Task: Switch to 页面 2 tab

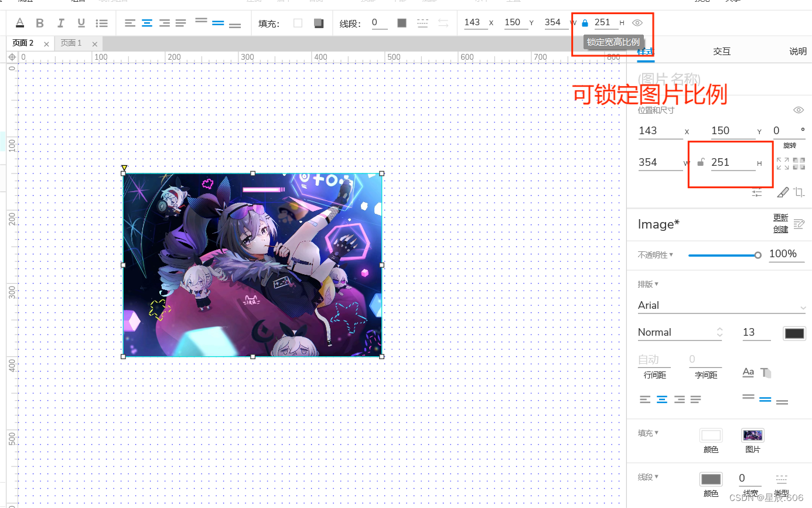Action: tap(23, 43)
